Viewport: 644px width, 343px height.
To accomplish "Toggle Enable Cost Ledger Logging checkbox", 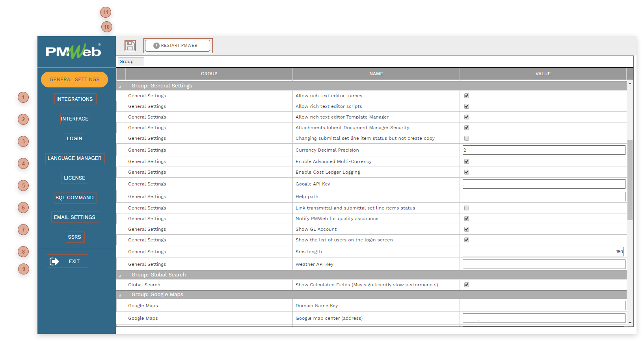I will point(467,172).
